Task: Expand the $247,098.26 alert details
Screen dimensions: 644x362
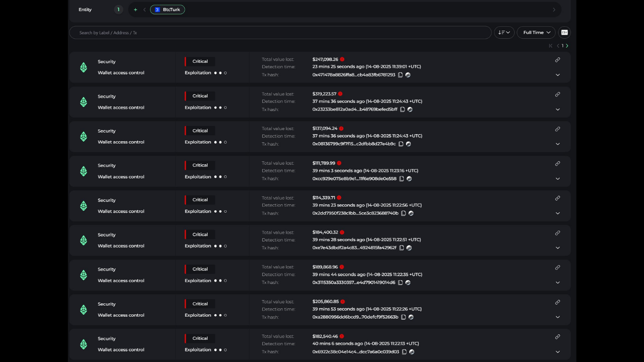Action: point(557,75)
